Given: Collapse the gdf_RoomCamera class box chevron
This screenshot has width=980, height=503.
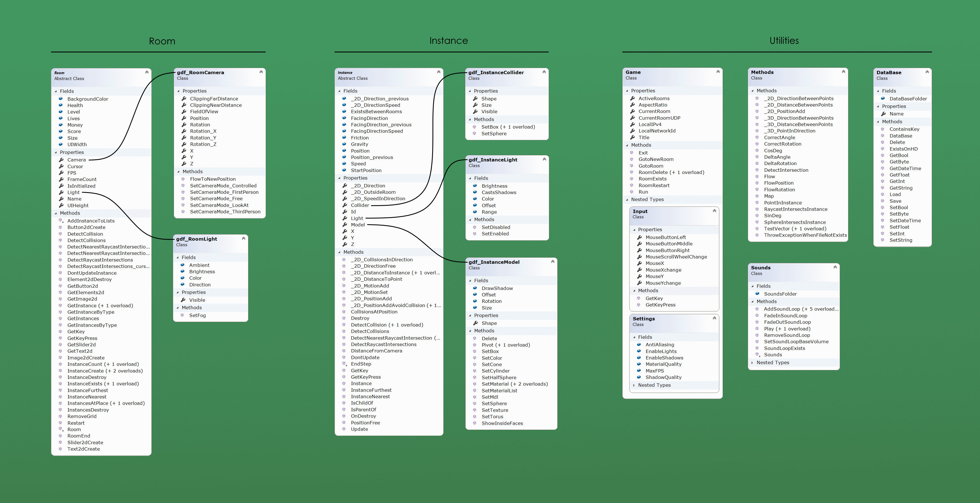Looking at the screenshot, I should (x=261, y=72).
